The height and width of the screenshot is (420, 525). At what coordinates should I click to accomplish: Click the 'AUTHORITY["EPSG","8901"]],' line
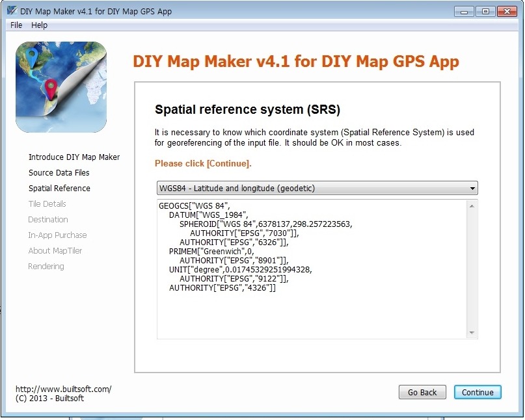tap(234, 260)
